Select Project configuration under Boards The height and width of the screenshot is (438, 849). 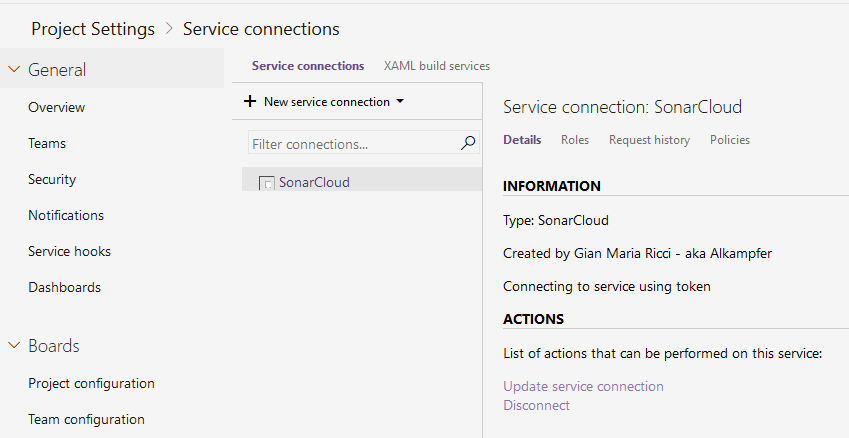91,383
